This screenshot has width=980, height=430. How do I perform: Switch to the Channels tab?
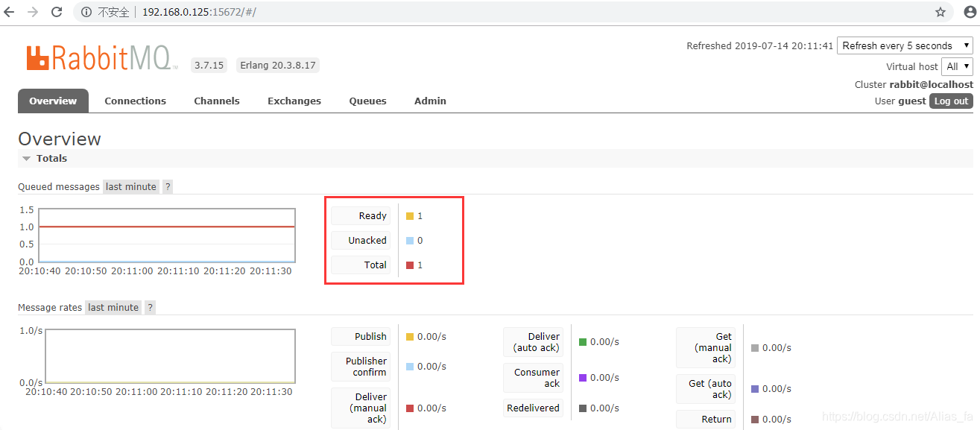click(x=217, y=101)
